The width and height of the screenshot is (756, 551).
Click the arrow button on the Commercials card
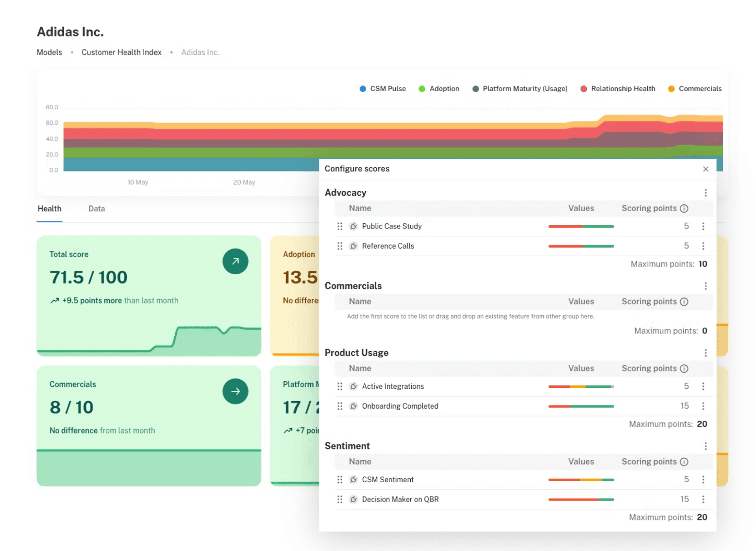pyautogui.click(x=235, y=391)
